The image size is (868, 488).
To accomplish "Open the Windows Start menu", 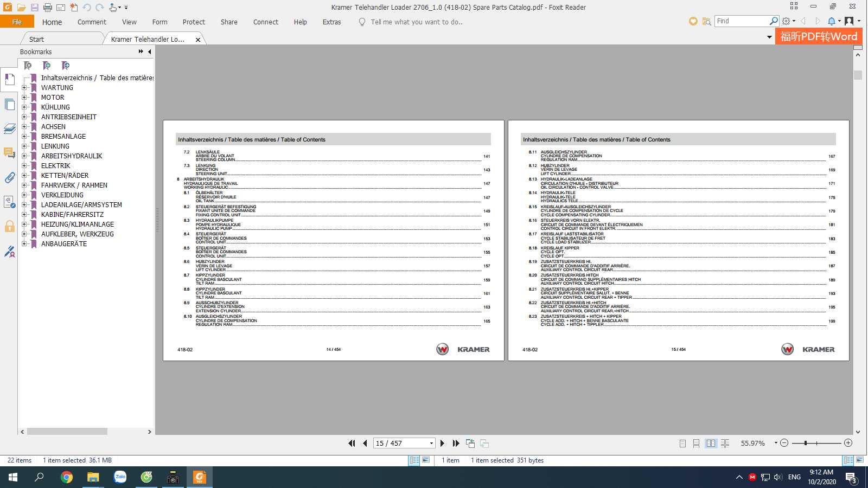I will pyautogui.click(x=12, y=477).
